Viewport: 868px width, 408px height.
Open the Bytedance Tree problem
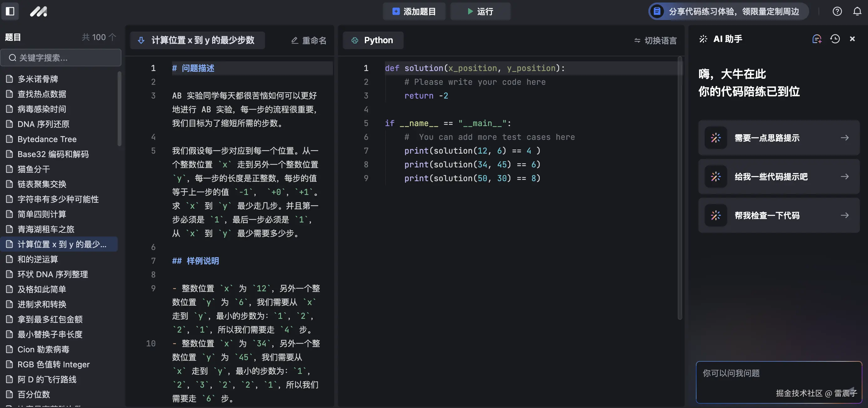[x=47, y=139]
